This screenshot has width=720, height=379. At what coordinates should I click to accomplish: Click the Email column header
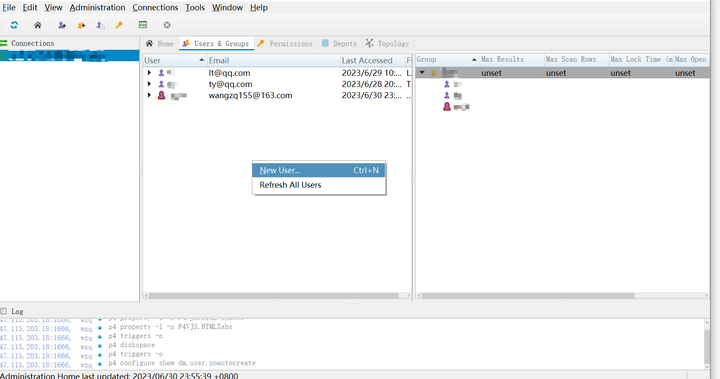[x=273, y=61]
